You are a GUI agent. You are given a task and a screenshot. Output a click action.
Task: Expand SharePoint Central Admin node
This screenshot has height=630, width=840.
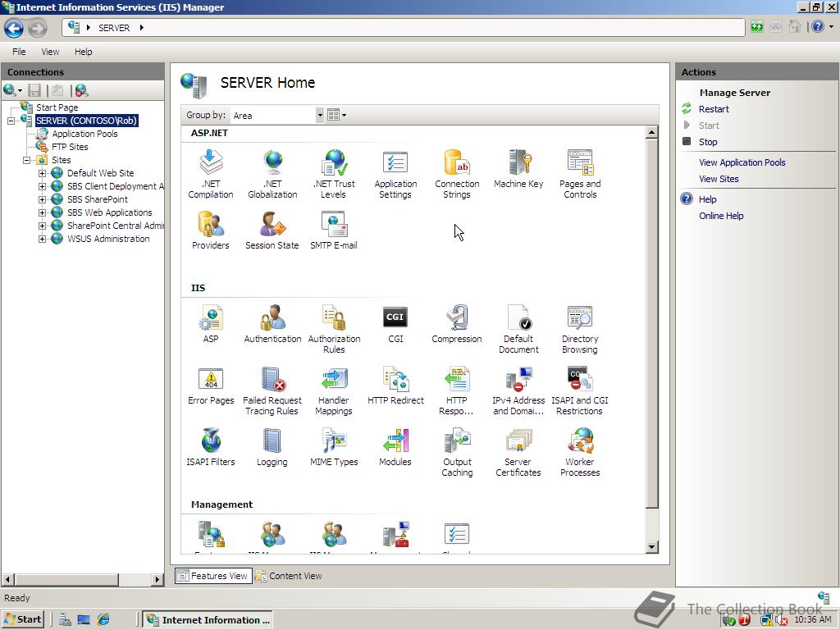click(x=42, y=226)
